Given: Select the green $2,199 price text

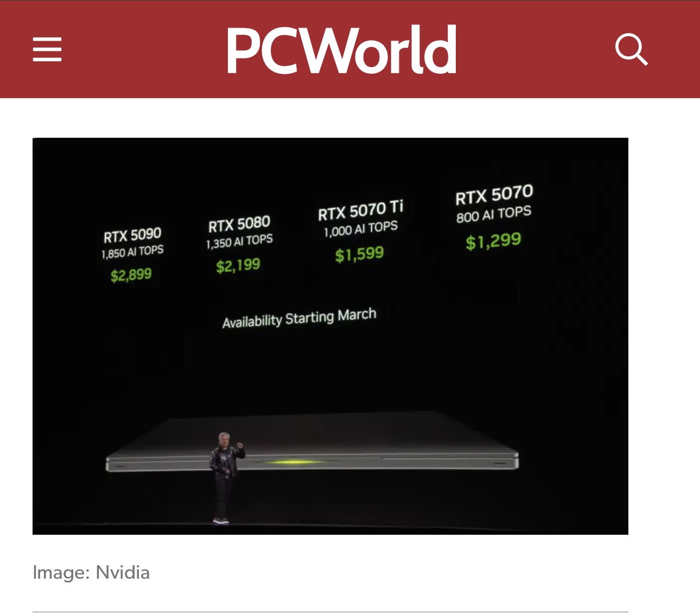Looking at the screenshot, I should (x=238, y=266).
